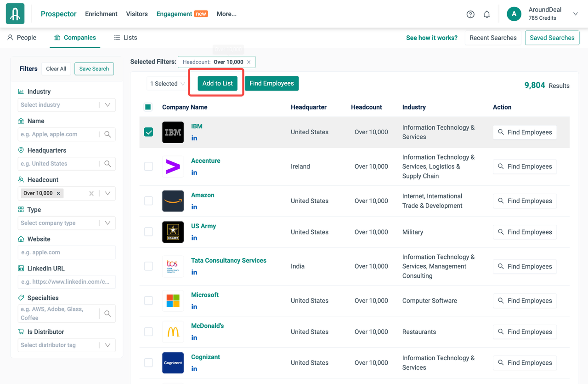Check the Accenture row checkbox
The width and height of the screenshot is (588, 384).
[x=148, y=166]
